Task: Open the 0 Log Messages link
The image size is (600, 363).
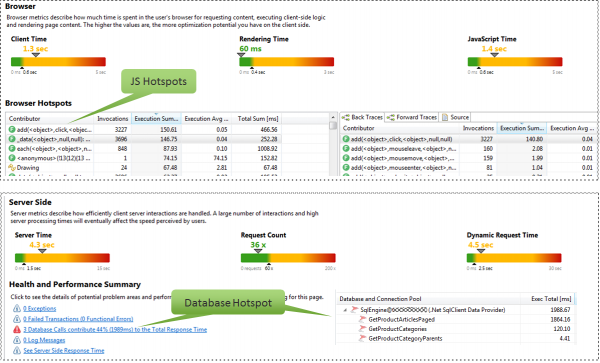Action: click(x=44, y=340)
